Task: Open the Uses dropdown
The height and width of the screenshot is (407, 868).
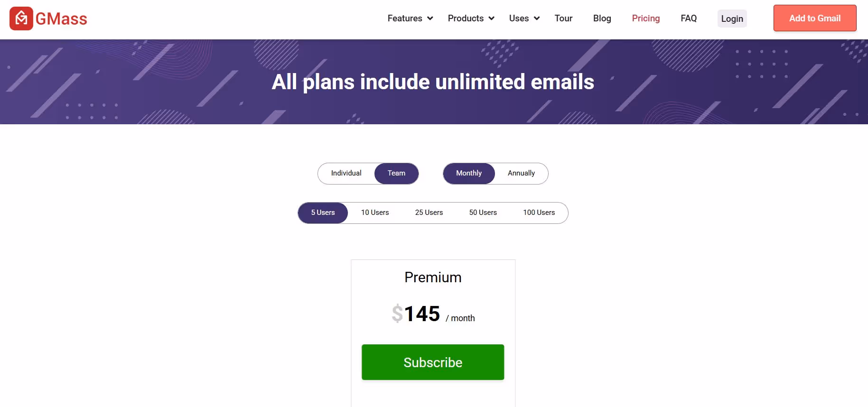Action: (x=519, y=18)
